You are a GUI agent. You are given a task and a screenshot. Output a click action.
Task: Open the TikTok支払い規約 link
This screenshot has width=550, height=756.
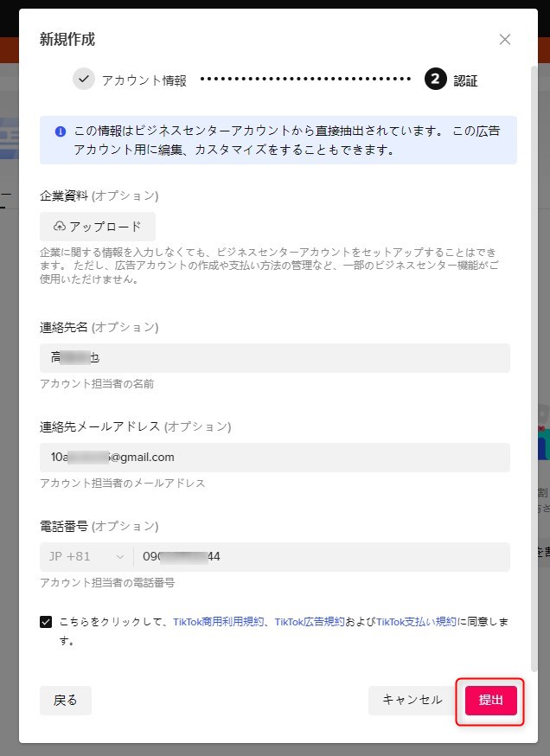(x=416, y=622)
